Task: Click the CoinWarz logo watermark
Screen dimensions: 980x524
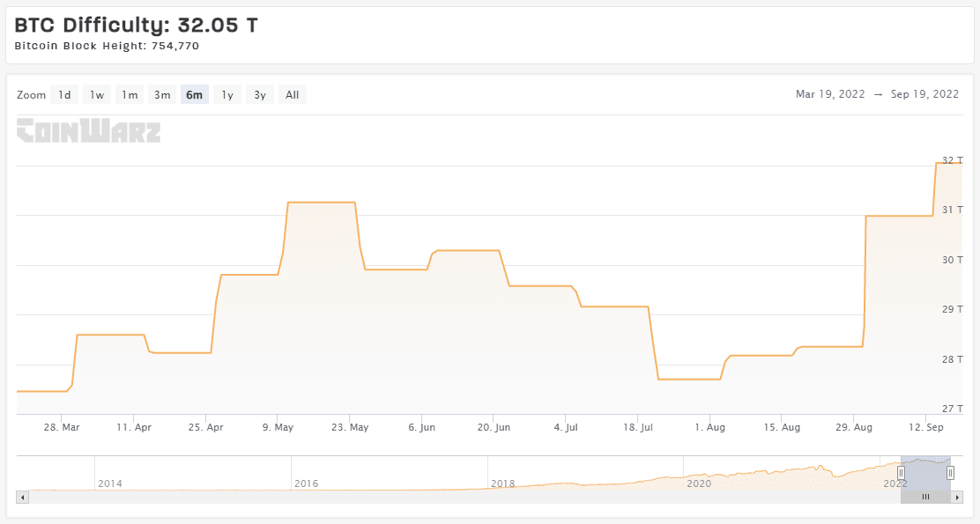Action: click(x=88, y=131)
